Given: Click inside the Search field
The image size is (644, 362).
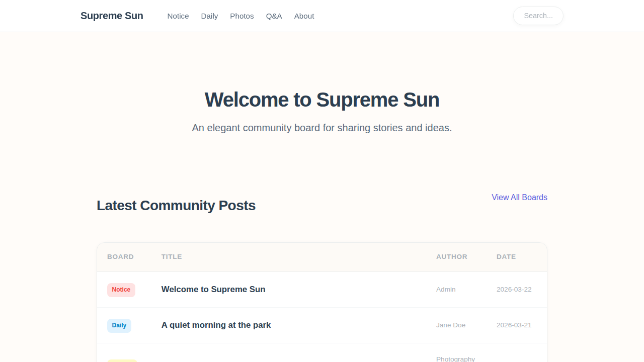Looking at the screenshot, I should pyautogui.click(x=538, y=16).
